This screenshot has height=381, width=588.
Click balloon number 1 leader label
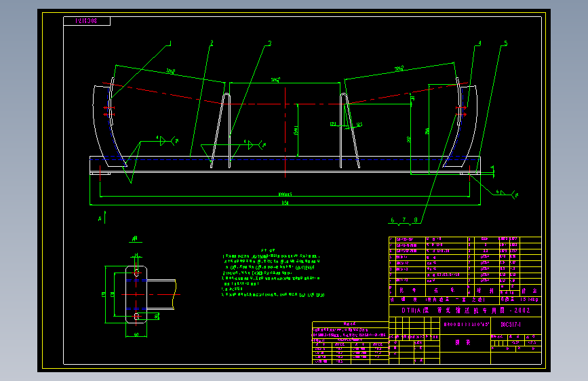[170, 43]
